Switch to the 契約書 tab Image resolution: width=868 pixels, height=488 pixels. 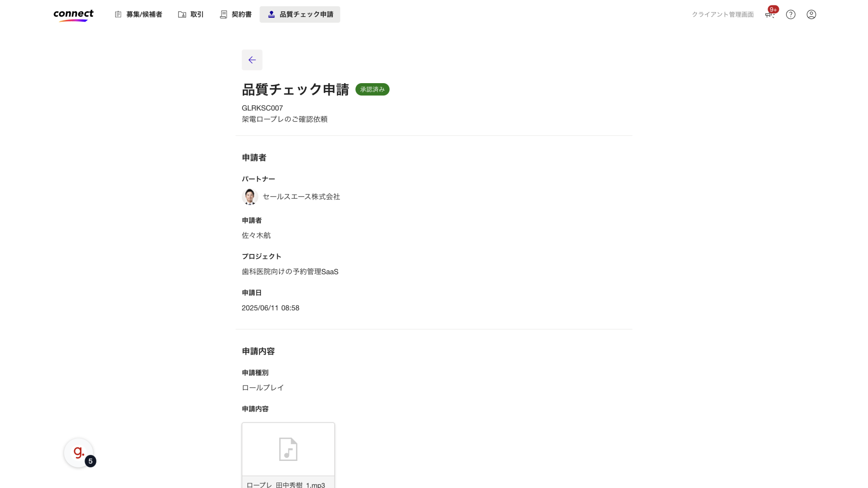click(241, 14)
